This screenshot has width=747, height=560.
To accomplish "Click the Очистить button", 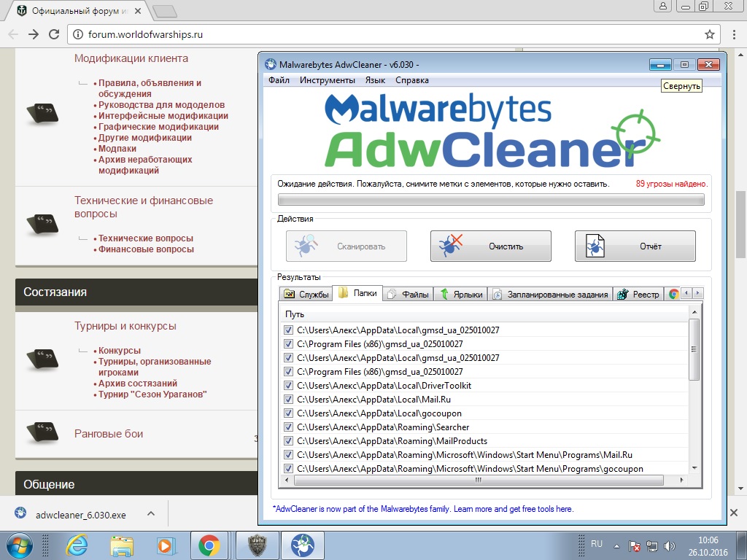I will (491, 246).
